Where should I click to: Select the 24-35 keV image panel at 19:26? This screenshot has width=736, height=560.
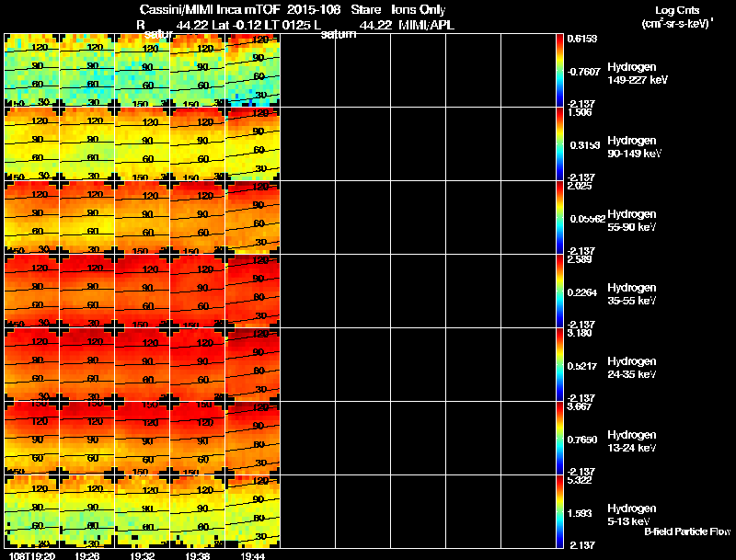pyautogui.click(x=86, y=364)
